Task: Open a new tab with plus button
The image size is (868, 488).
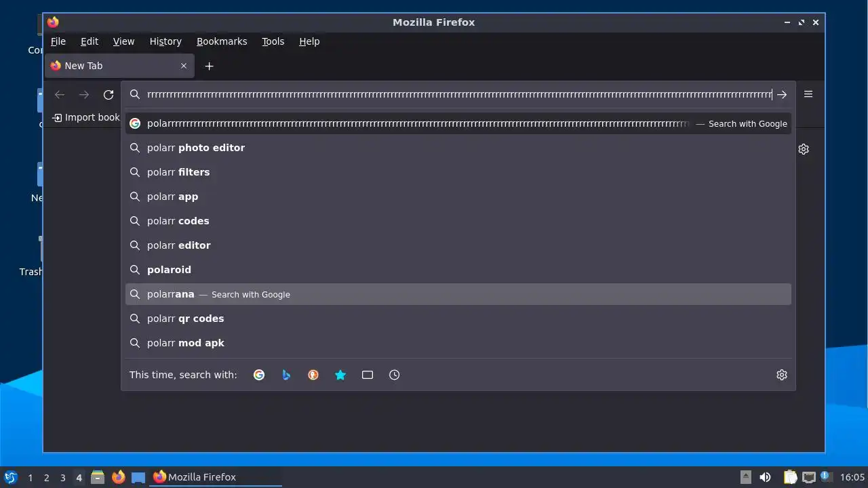Action: (x=210, y=66)
